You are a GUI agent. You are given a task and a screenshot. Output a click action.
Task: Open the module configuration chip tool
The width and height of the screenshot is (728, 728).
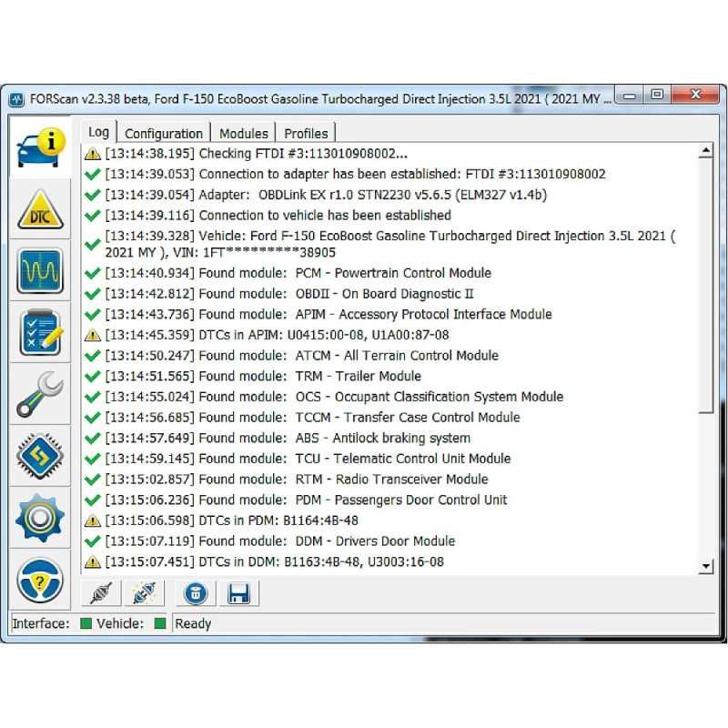click(40, 454)
